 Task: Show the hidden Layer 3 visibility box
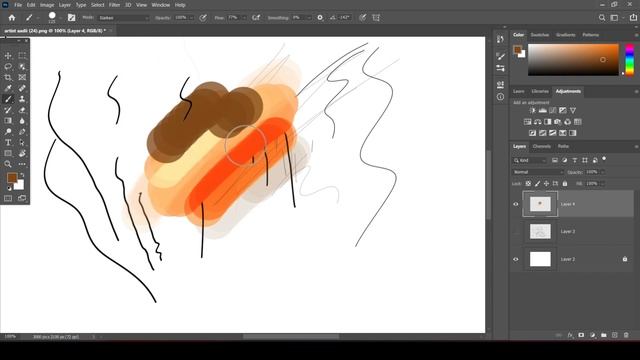[516, 231]
